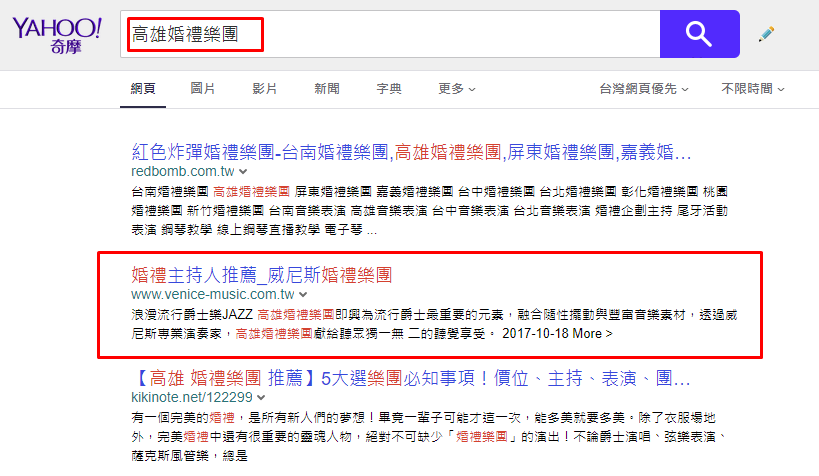
Task: Click the purple magnifier search button
Action: tap(699, 34)
